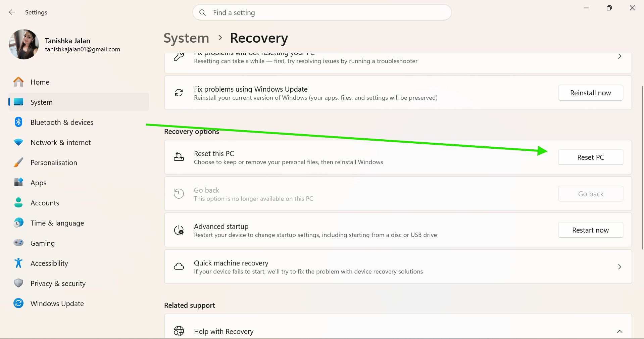Click the Restart now button
Screen dimensions: 644x339
591,230
